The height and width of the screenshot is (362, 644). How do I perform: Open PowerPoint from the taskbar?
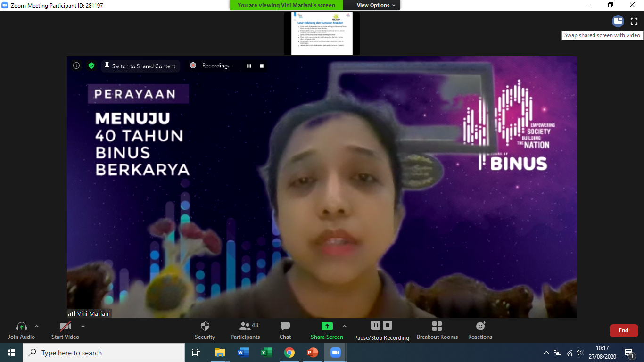(313, 353)
